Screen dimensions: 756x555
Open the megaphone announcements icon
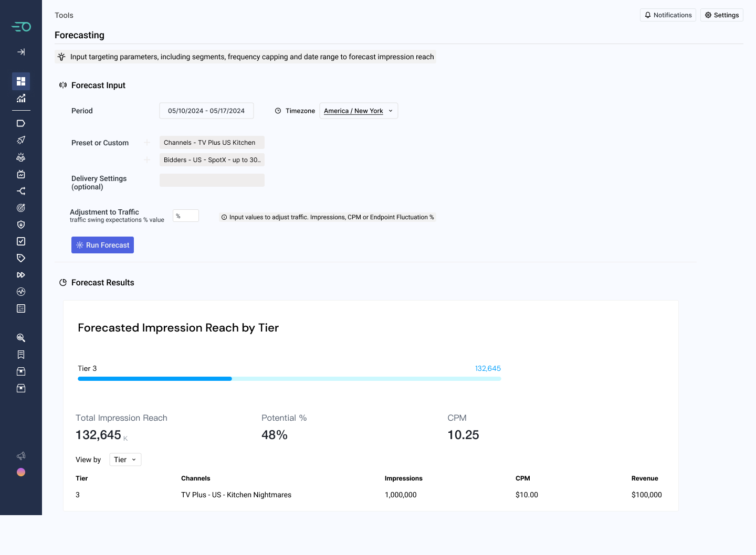pos(21,456)
